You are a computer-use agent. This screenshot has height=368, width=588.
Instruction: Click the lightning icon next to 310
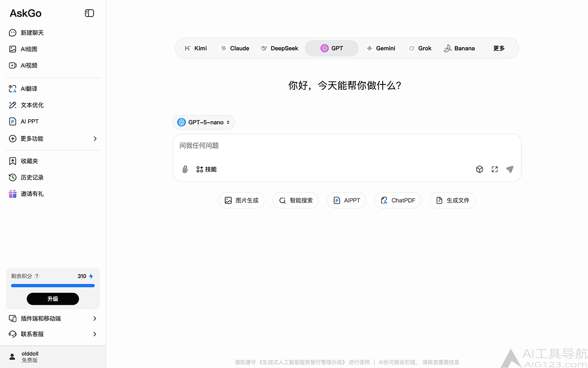[x=91, y=276]
